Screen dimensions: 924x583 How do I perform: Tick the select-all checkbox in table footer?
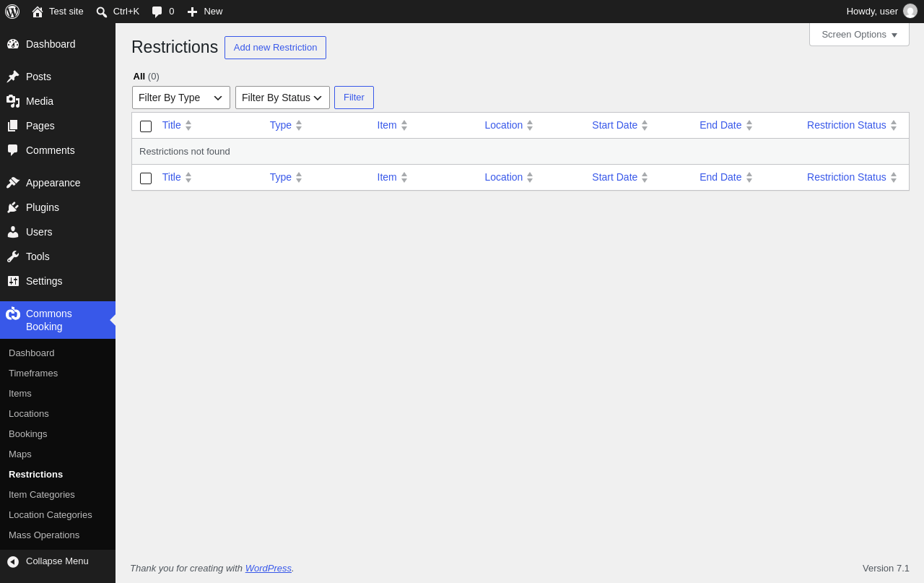(x=146, y=178)
